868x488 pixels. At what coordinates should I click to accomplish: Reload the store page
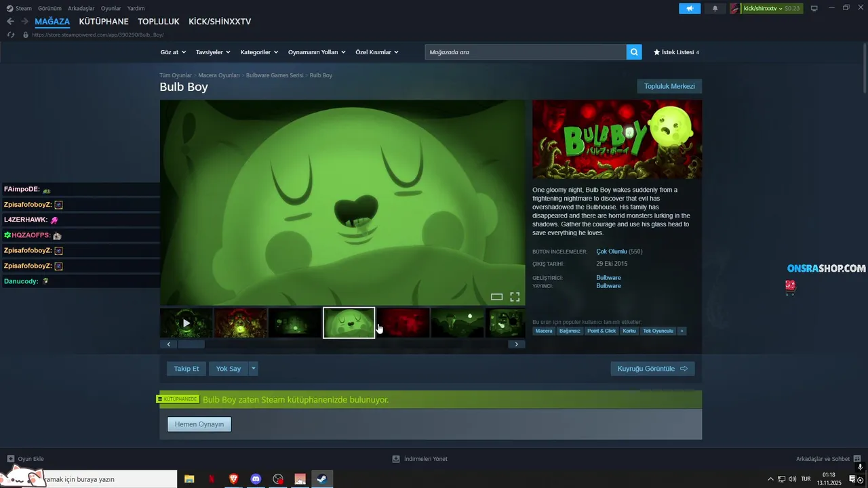pos(11,35)
